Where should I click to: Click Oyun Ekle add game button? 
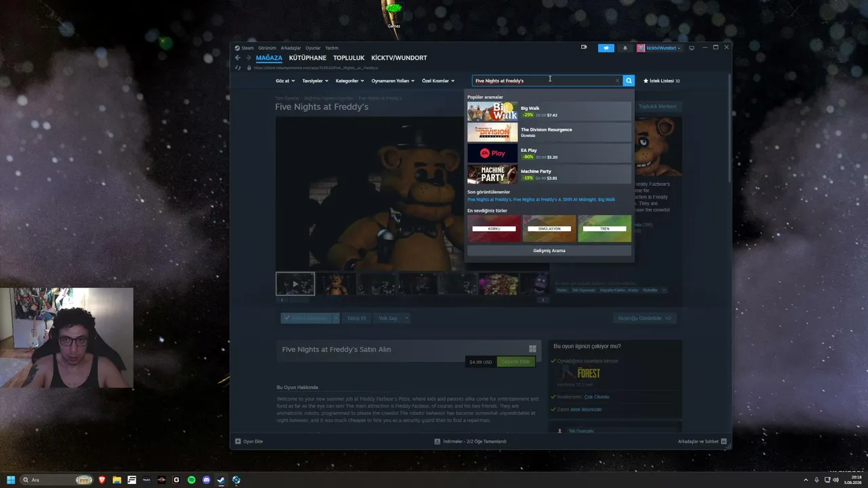tap(249, 441)
